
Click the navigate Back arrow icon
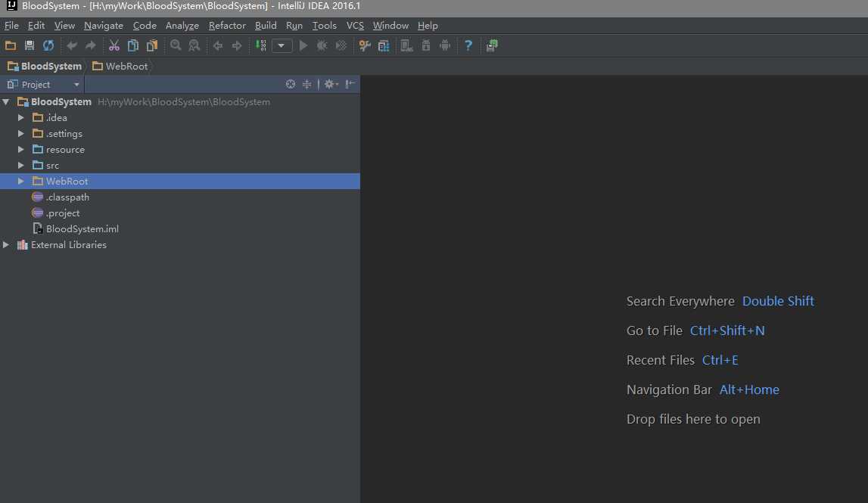[217, 45]
